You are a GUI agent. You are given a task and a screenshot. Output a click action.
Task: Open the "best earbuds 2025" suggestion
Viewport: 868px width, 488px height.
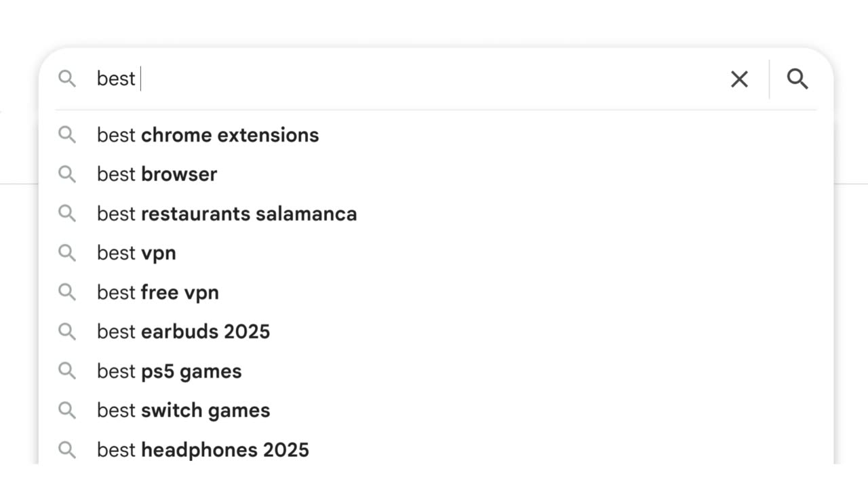tap(435, 331)
